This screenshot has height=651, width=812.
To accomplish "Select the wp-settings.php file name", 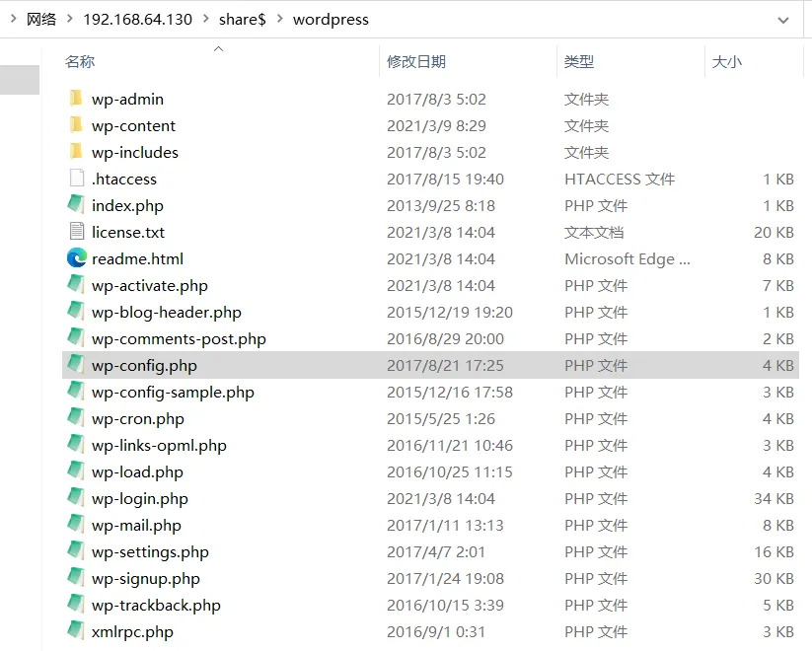I will (x=150, y=552).
